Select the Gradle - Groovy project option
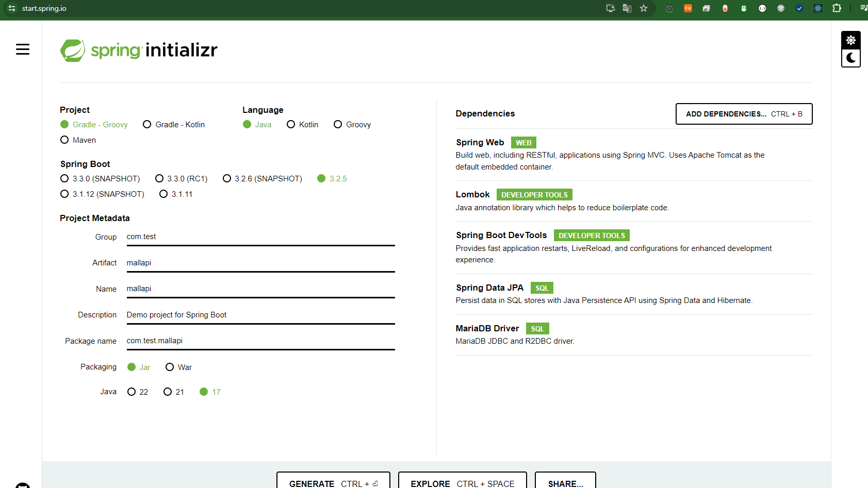Screen dimensions: 868x488 [x=94, y=125]
